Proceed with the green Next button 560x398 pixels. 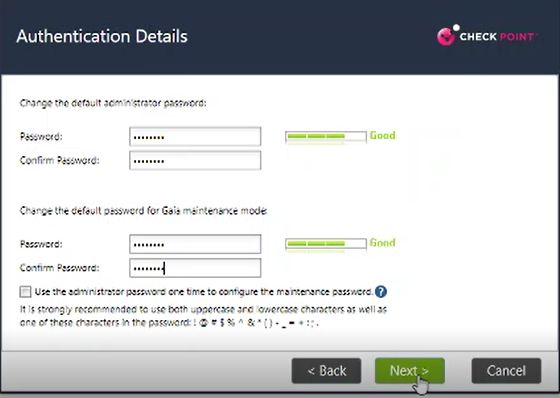point(410,371)
